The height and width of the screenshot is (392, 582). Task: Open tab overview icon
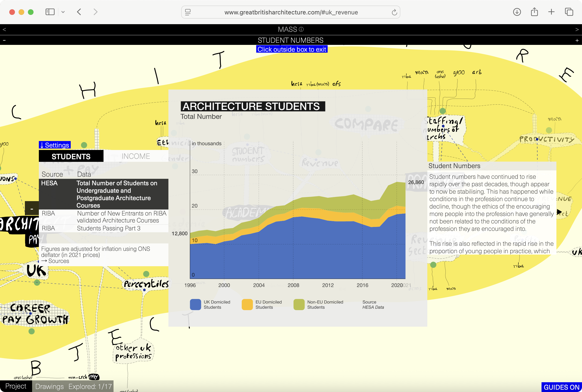coord(569,12)
